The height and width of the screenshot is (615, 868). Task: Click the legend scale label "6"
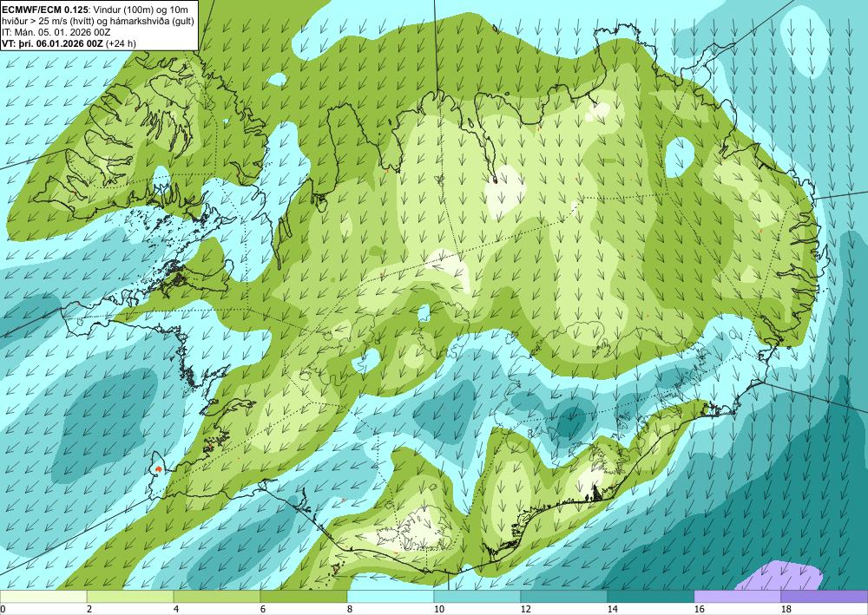[x=263, y=610]
